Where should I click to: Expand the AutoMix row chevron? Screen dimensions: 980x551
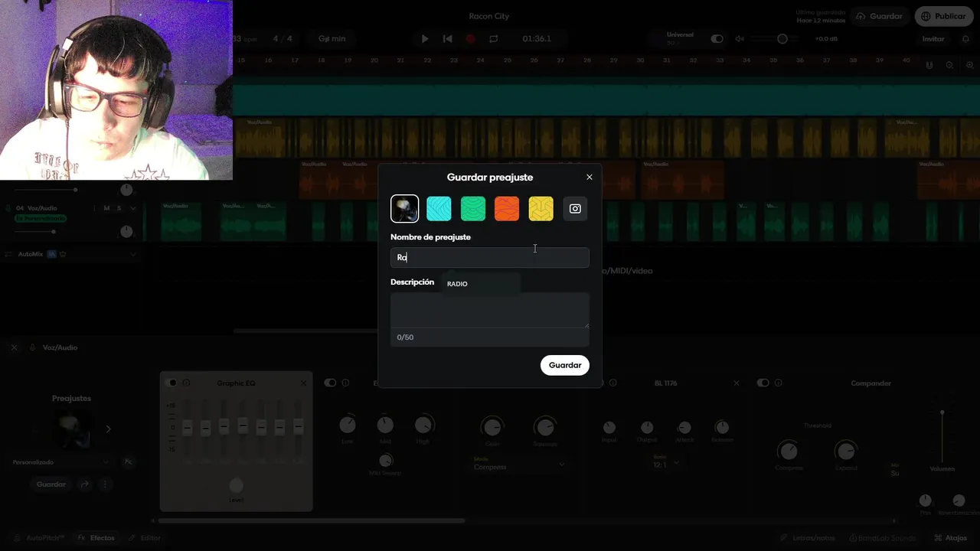click(x=133, y=254)
